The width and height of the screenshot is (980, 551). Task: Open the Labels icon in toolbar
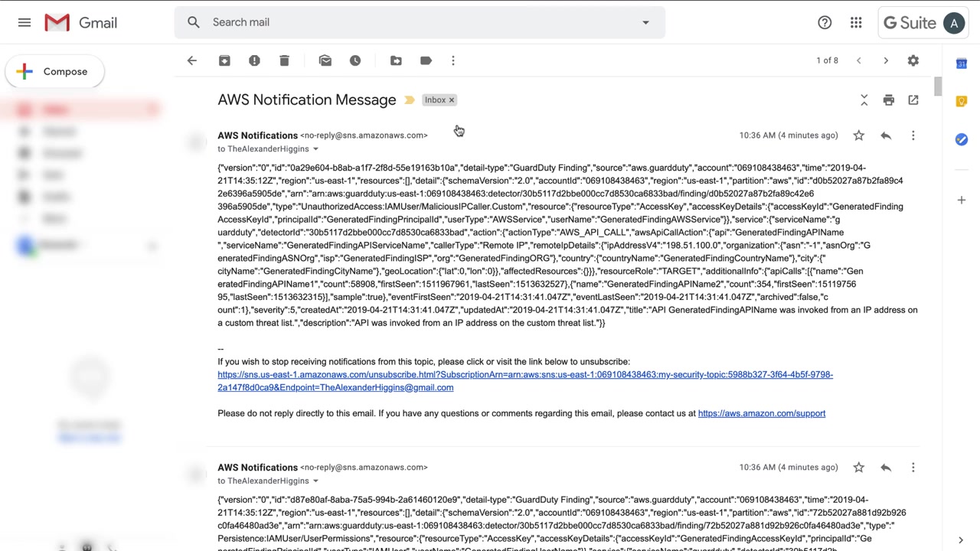426,60
